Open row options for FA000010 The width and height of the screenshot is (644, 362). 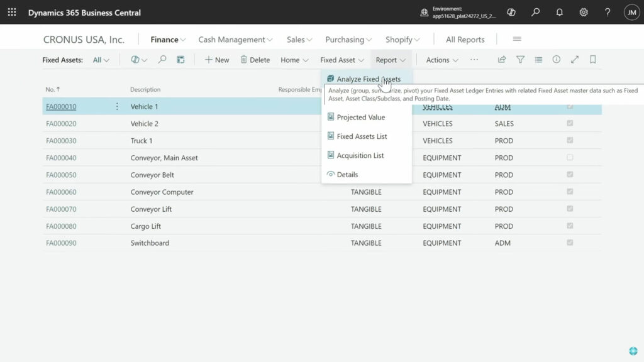[117, 106]
